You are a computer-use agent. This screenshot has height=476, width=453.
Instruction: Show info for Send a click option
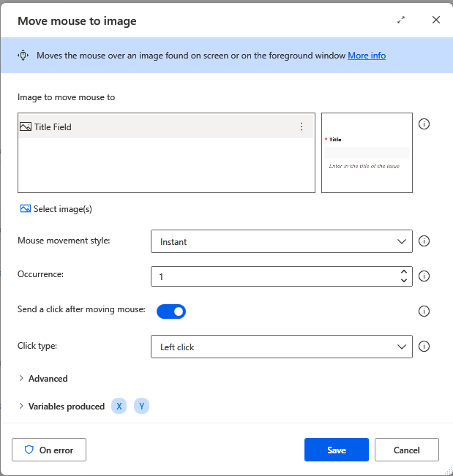tap(424, 311)
